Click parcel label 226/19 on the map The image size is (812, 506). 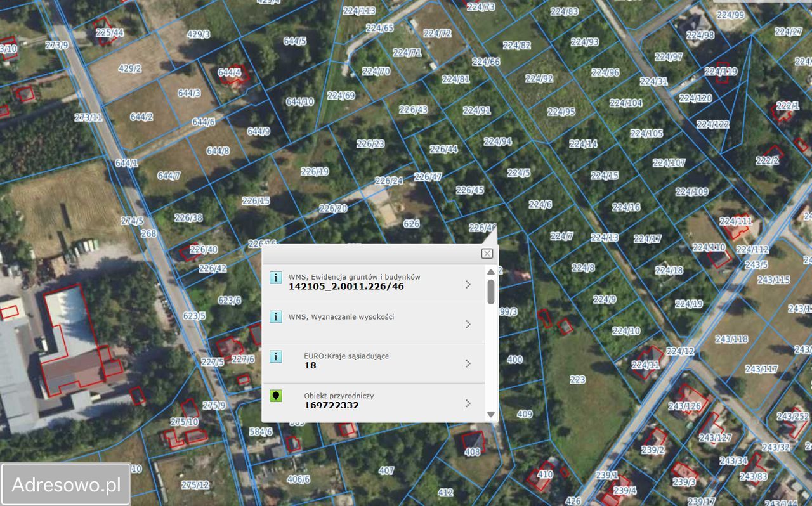pyautogui.click(x=315, y=171)
